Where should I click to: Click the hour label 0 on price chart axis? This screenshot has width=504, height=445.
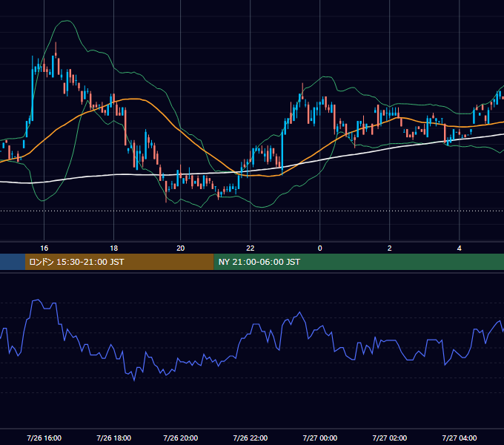[x=320, y=248]
